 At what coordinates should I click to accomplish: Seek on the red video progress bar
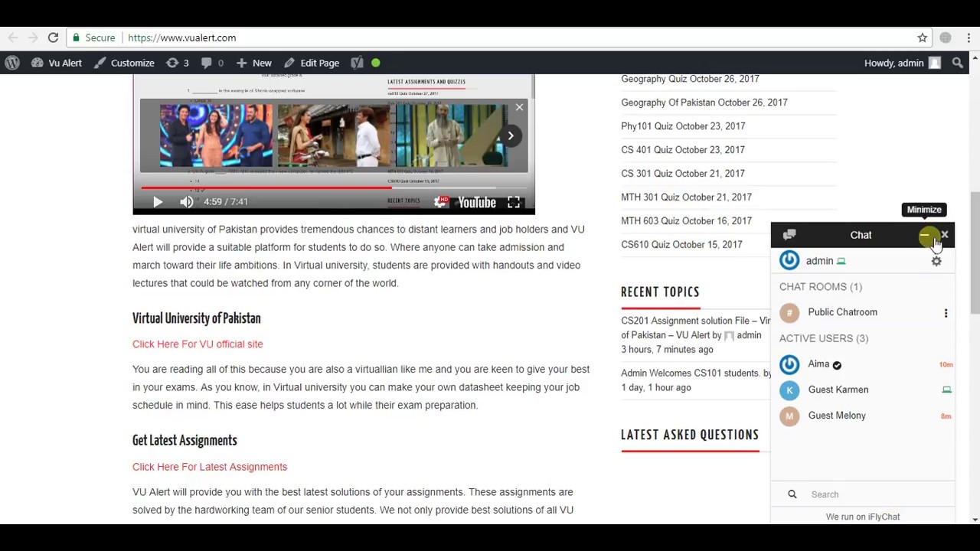tap(334, 187)
